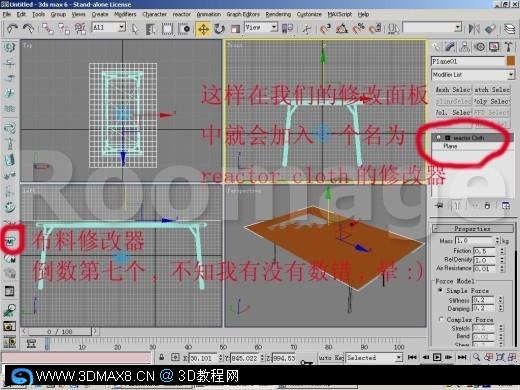Click the Set Keys key icon
Screen dimensions: 520x390
coord(306,362)
